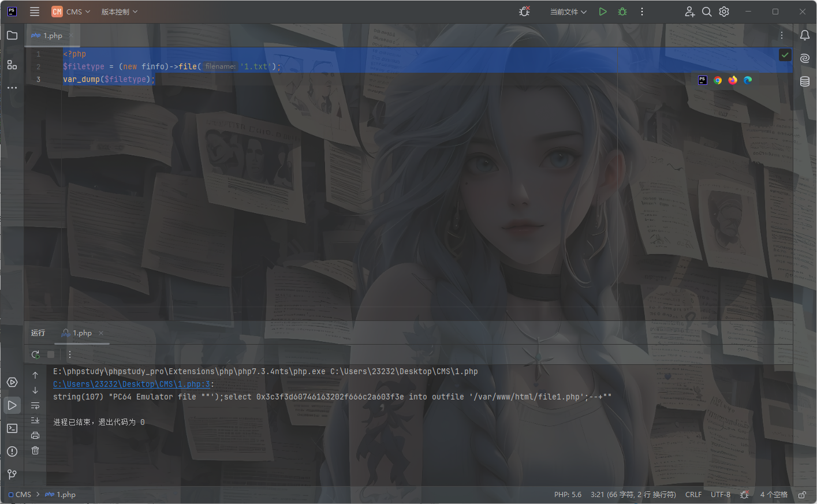Open the Git version control tool window
Viewport: 817px width, 504px height.
pyautogui.click(x=12, y=474)
